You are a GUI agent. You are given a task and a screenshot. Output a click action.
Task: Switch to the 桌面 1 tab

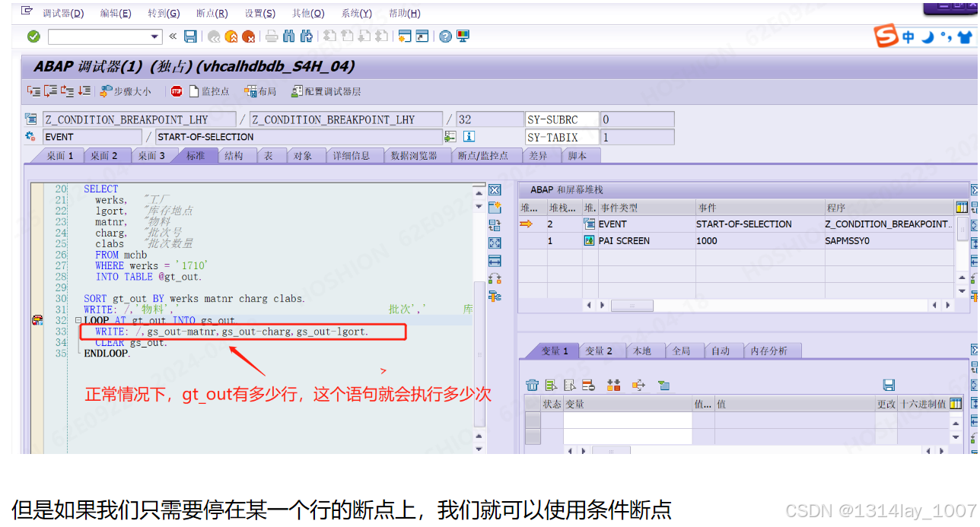60,156
